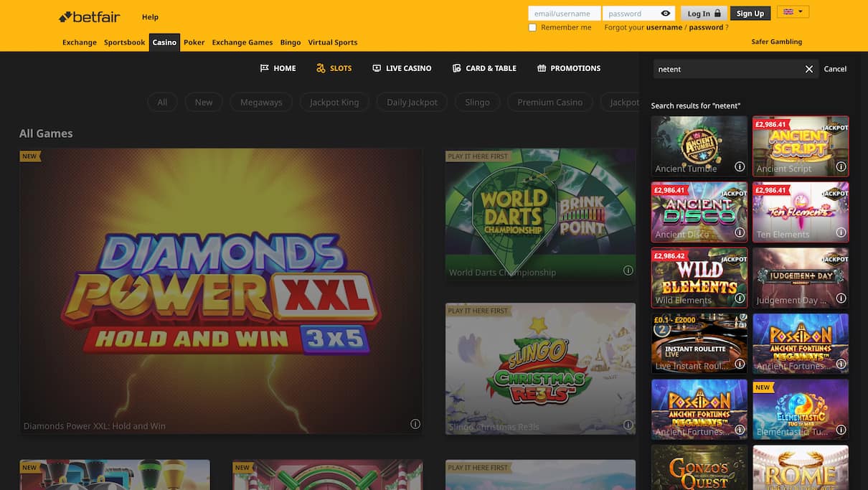The width and height of the screenshot is (868, 490).
Task: Select the Live Casino section
Action: point(402,68)
